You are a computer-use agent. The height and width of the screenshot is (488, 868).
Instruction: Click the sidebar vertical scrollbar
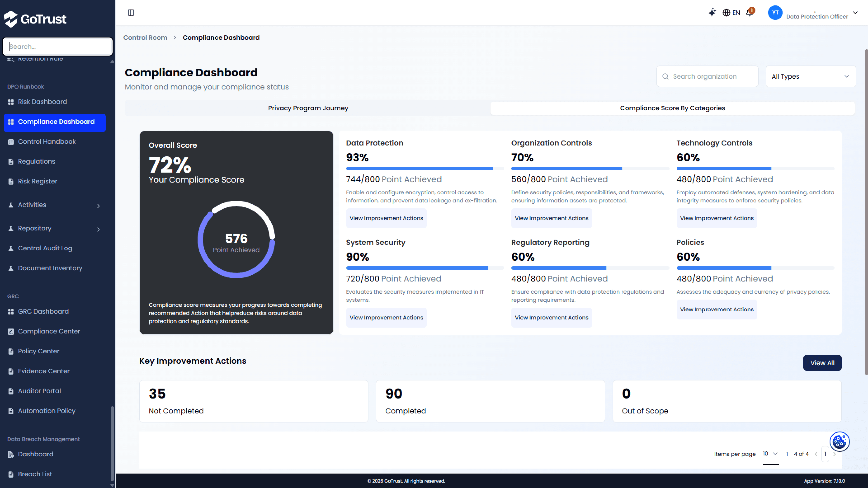[112, 443]
